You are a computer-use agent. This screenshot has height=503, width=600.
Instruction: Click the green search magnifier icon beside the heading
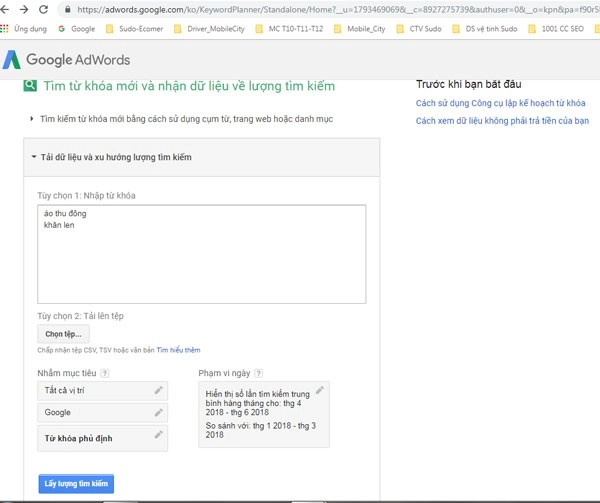click(x=30, y=85)
